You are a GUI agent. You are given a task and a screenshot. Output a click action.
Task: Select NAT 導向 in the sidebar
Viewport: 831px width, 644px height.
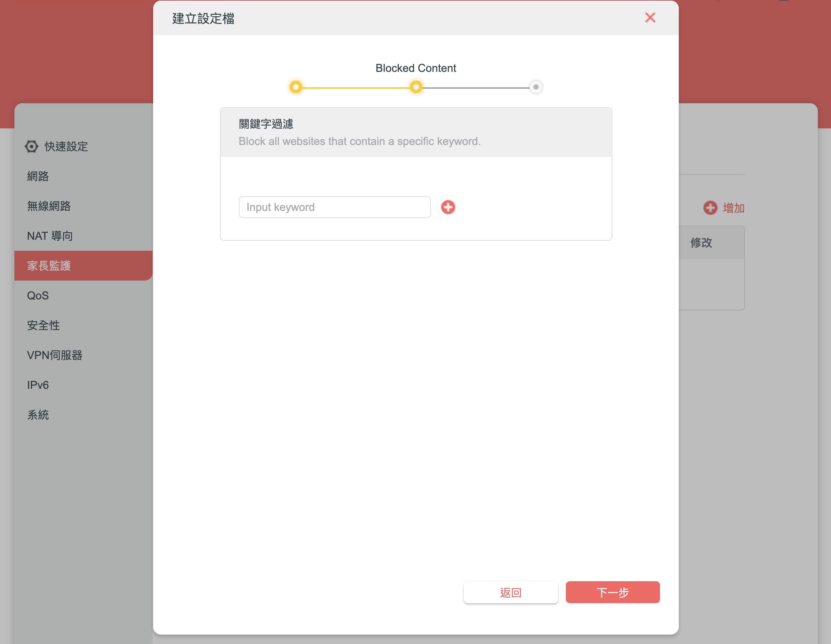[50, 236]
